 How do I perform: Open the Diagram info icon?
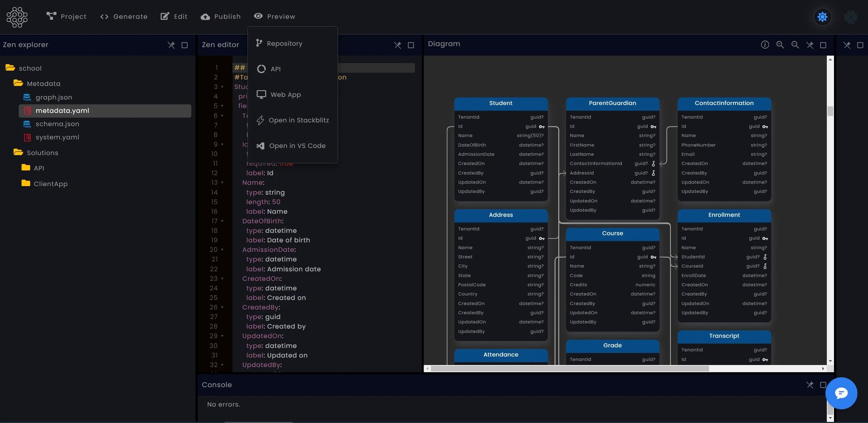765,44
